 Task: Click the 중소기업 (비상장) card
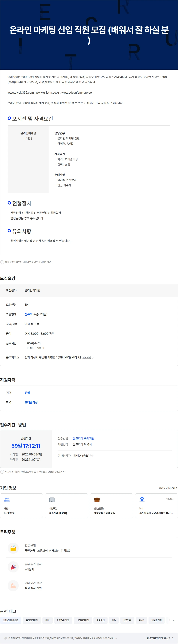click(x=66, y=505)
